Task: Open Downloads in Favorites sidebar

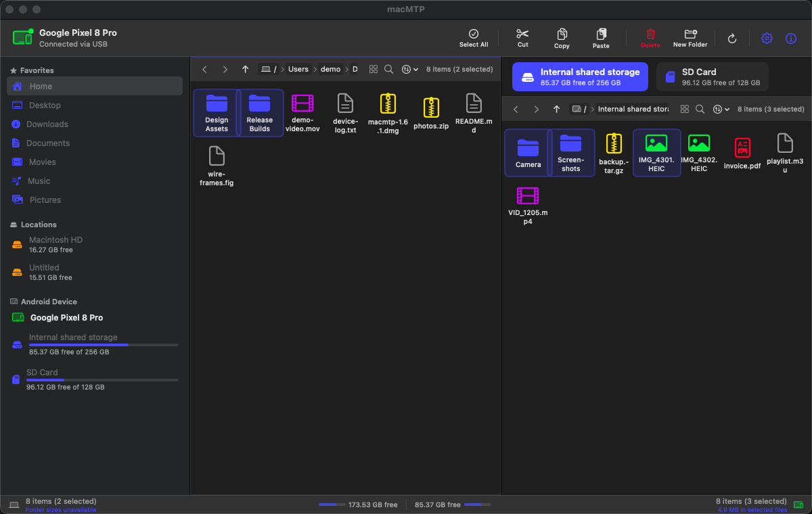Action: (95, 124)
